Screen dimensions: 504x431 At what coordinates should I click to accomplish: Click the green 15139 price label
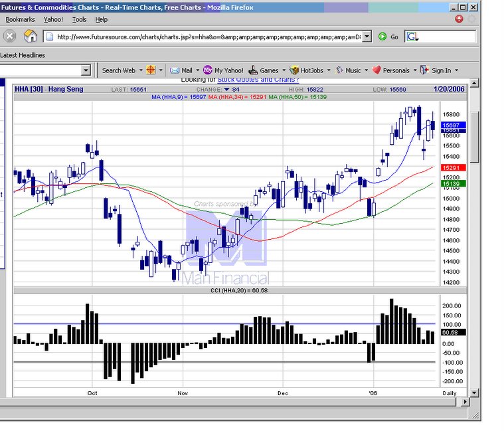(x=454, y=183)
